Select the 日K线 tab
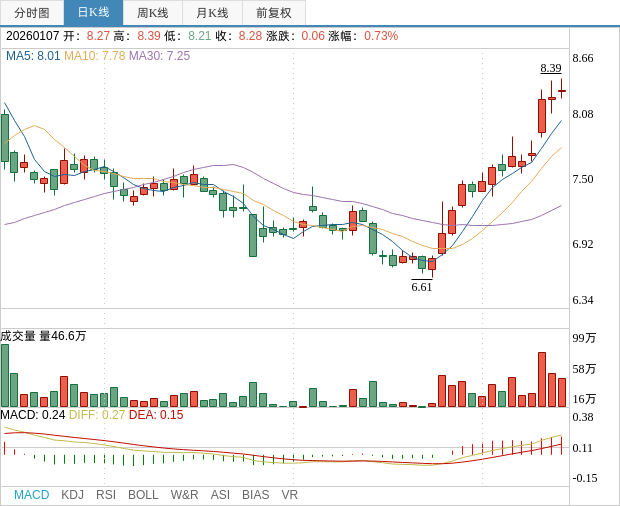This screenshot has height=506, width=620. click(x=93, y=13)
